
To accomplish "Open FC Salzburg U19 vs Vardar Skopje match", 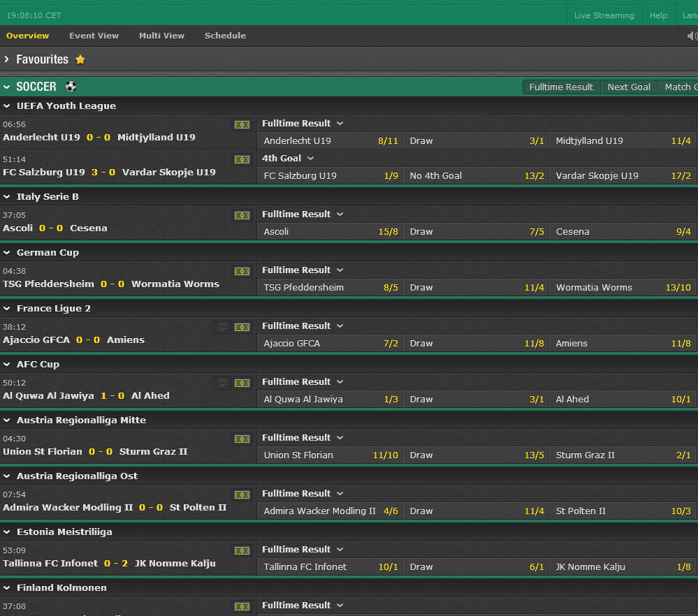I will [109, 173].
